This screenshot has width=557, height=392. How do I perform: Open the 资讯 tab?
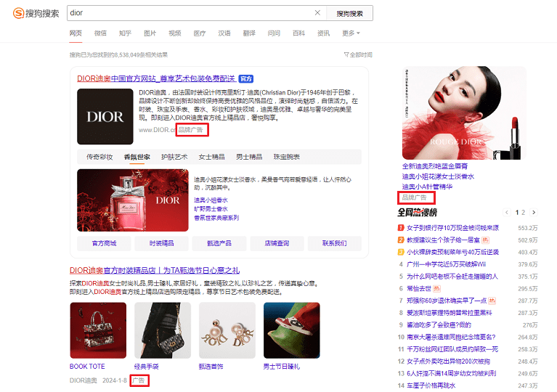coord(324,33)
